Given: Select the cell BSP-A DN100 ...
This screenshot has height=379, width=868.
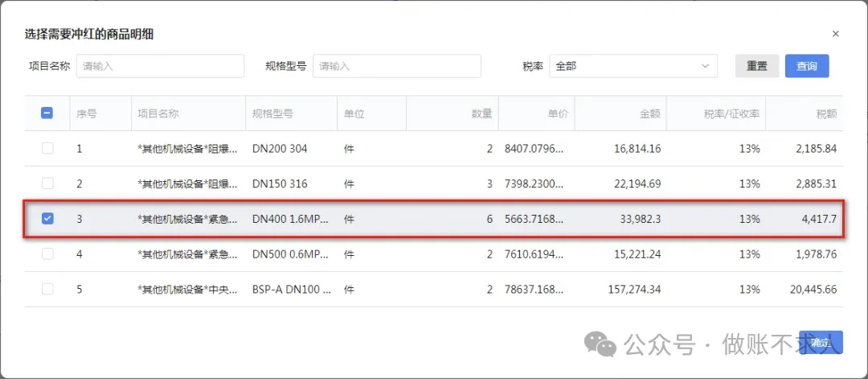Looking at the screenshot, I should (292, 289).
